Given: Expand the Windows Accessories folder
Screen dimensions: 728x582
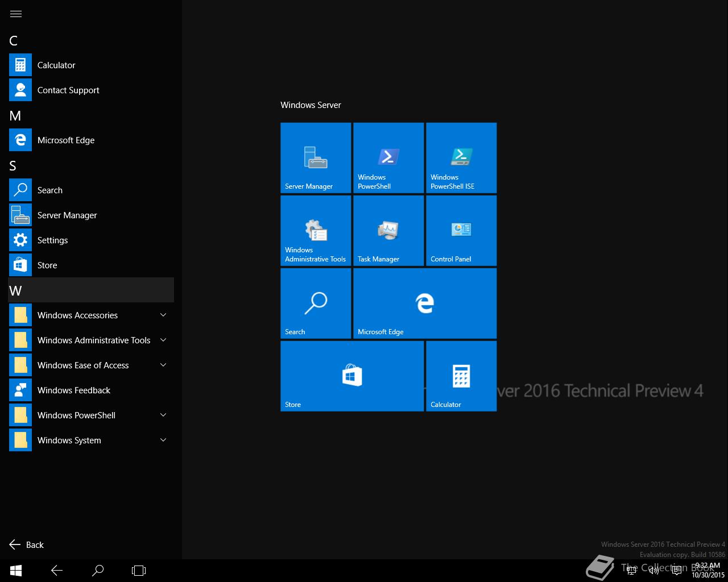Looking at the screenshot, I should pyautogui.click(x=91, y=315).
